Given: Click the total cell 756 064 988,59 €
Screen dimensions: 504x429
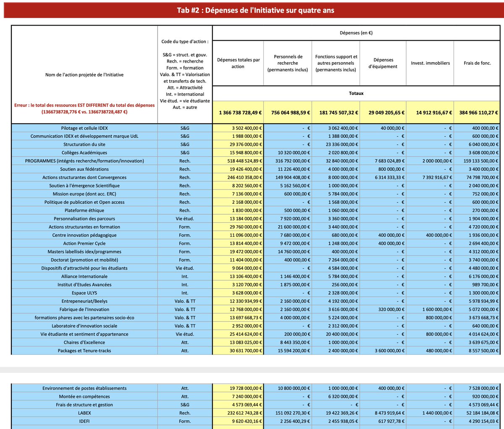Looking at the screenshot, I should point(288,113).
